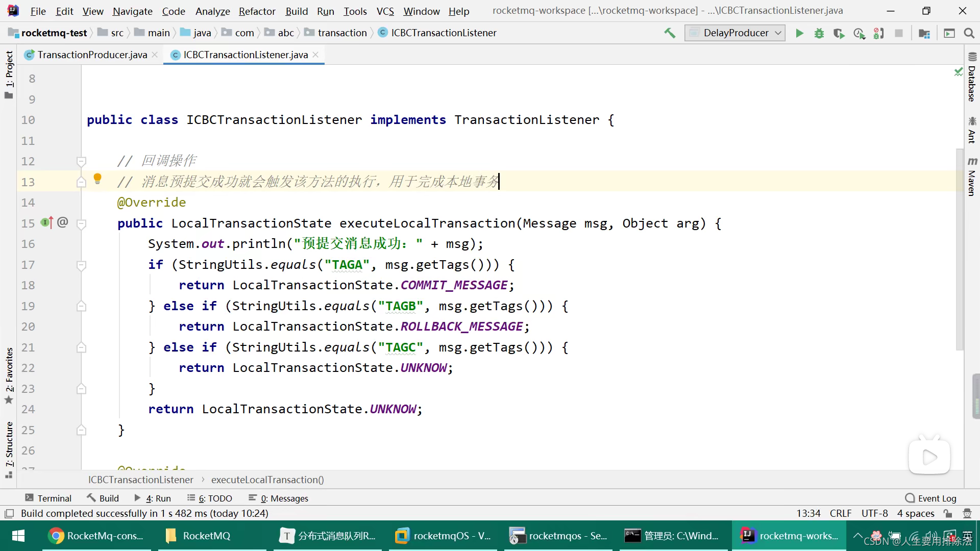Viewport: 980px width, 551px height.
Task: Toggle fold marker on line 19
Action: click(x=81, y=306)
